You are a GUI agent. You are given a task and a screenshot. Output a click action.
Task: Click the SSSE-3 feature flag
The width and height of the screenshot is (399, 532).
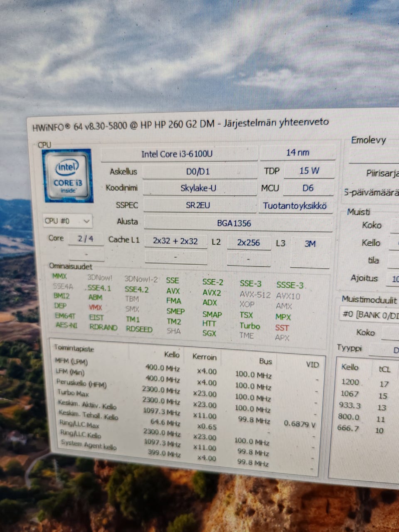click(x=290, y=285)
